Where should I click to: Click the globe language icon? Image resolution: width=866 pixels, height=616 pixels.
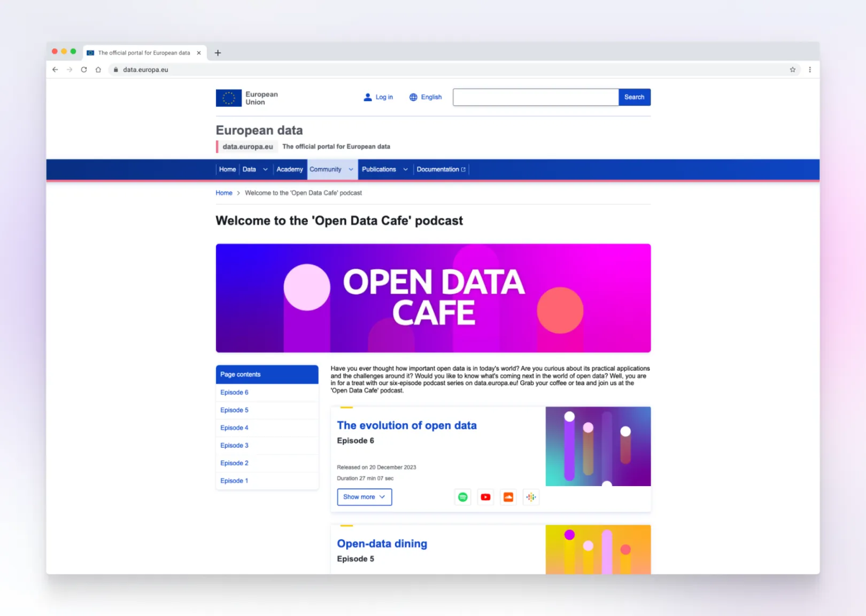(x=413, y=97)
